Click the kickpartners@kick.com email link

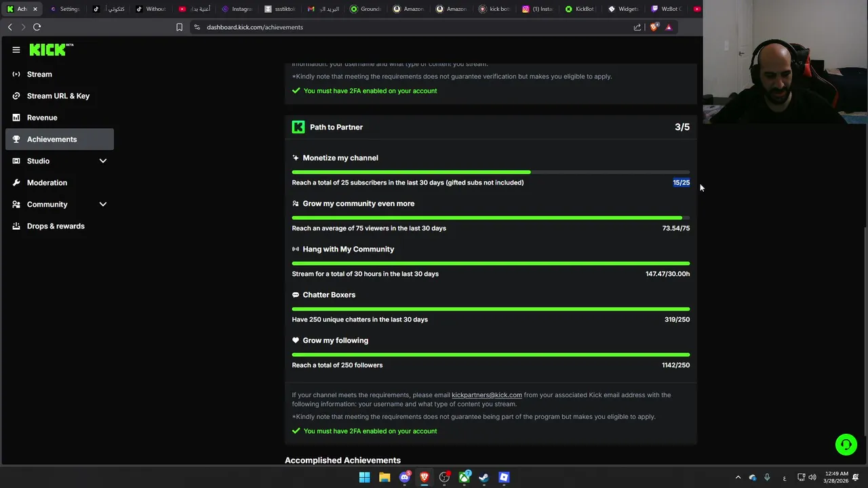click(487, 394)
